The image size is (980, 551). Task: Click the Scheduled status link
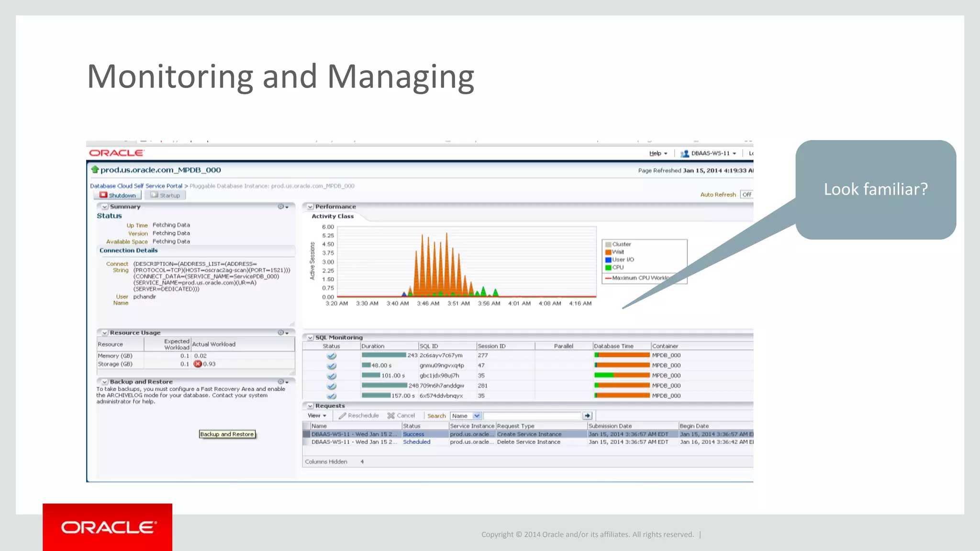point(416,442)
